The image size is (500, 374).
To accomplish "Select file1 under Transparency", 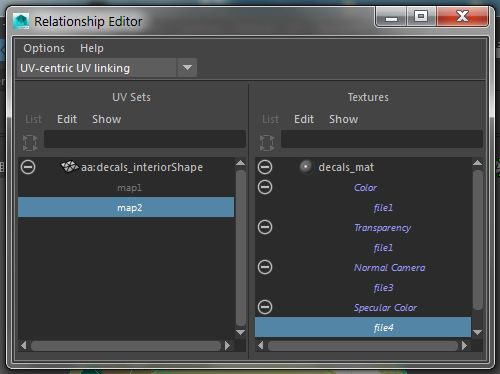I will (383, 248).
